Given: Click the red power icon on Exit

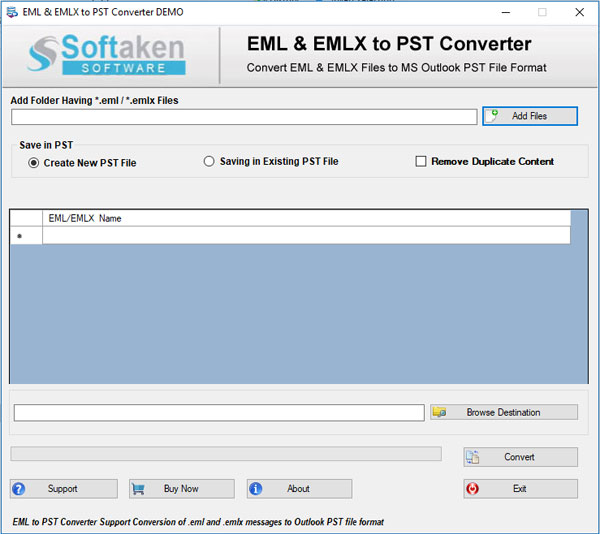Looking at the screenshot, I should pyautogui.click(x=473, y=489).
